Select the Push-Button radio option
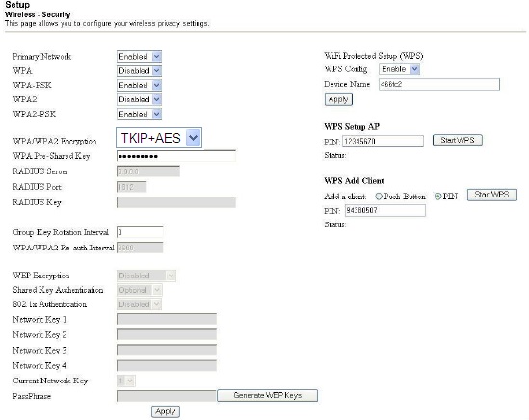Image resolution: width=529 pixels, height=420 pixels. [379, 197]
